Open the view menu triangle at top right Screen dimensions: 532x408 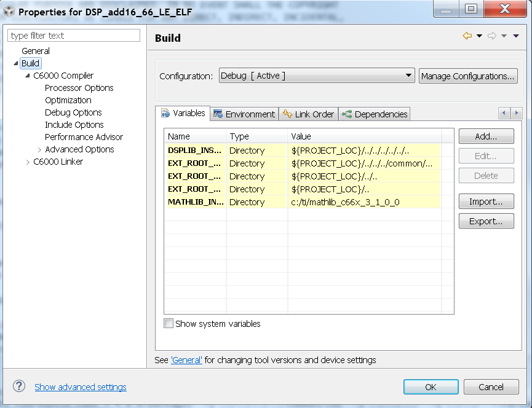pos(517,35)
